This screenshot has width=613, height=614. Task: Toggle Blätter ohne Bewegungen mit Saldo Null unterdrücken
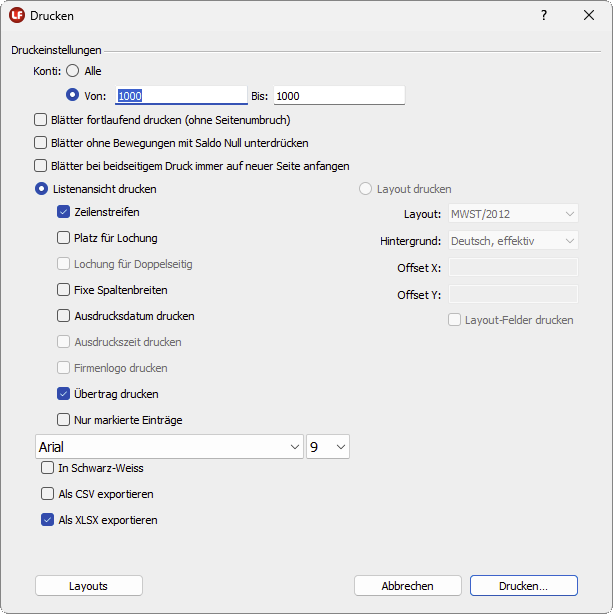(42, 143)
